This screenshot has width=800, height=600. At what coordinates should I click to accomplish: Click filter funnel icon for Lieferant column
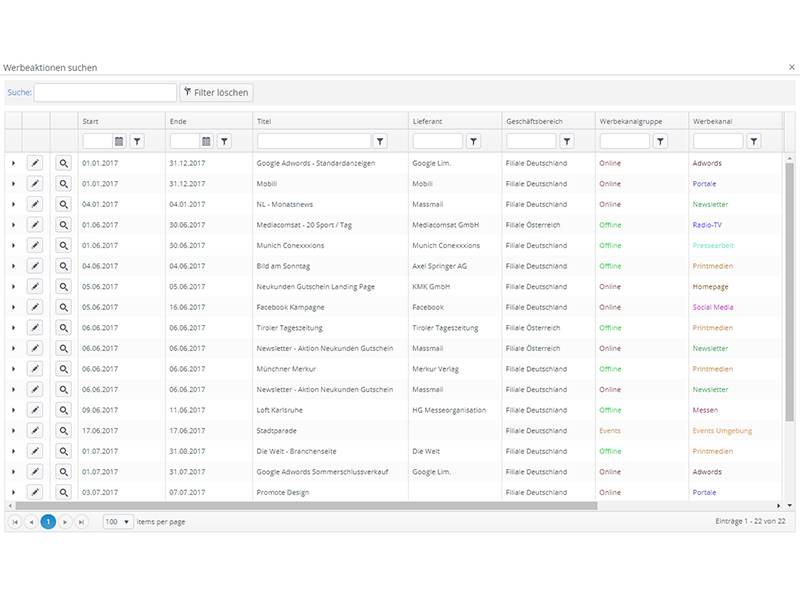point(473,142)
